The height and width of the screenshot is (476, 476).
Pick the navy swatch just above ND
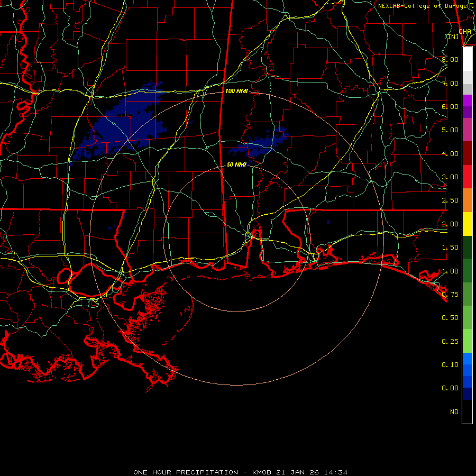(467, 393)
